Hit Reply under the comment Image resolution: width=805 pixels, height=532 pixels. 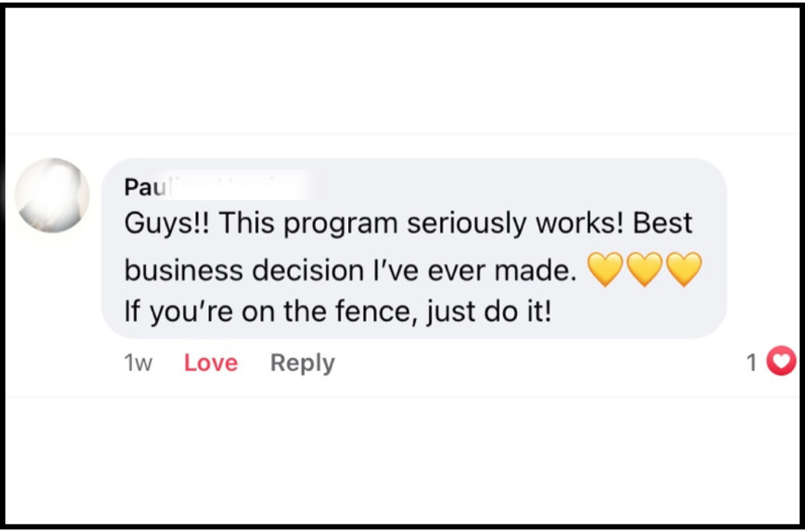pos(302,363)
